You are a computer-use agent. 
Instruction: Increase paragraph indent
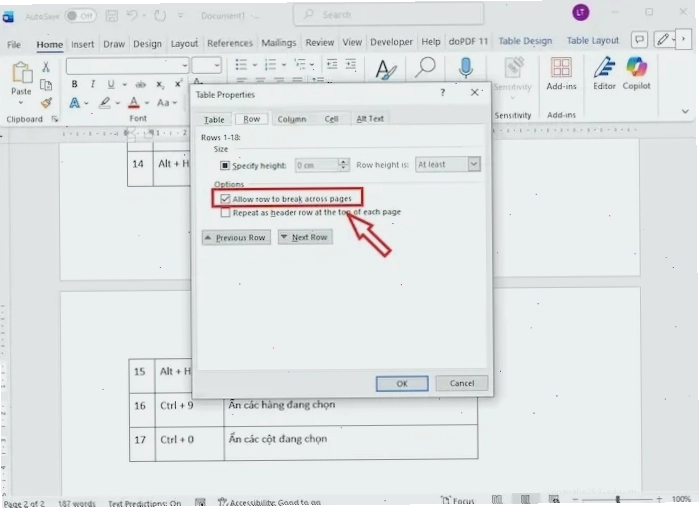click(x=351, y=65)
